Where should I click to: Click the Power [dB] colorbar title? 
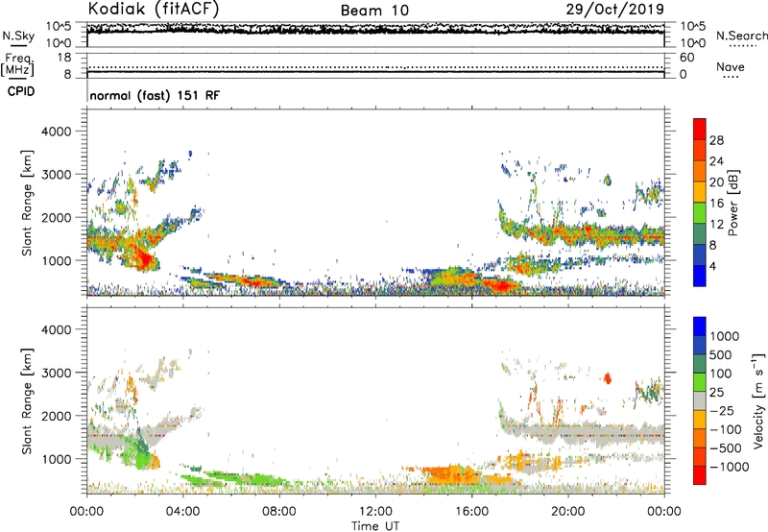(x=732, y=203)
